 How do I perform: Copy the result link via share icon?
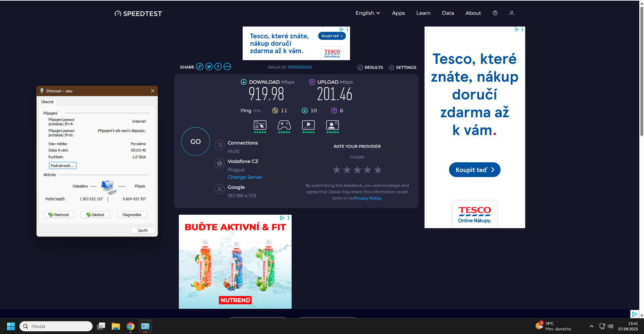pos(200,67)
